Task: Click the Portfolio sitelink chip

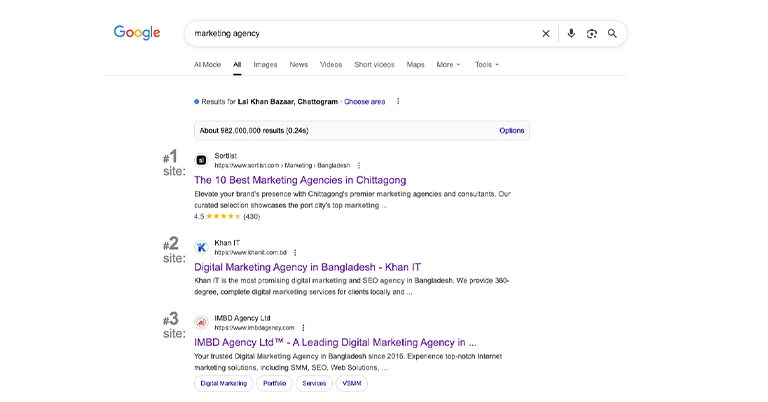Action: 274,383
